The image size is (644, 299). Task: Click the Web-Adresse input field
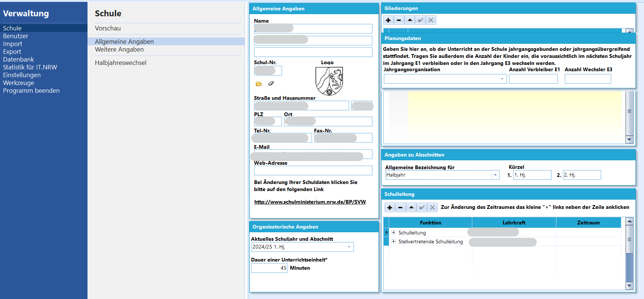click(x=313, y=170)
